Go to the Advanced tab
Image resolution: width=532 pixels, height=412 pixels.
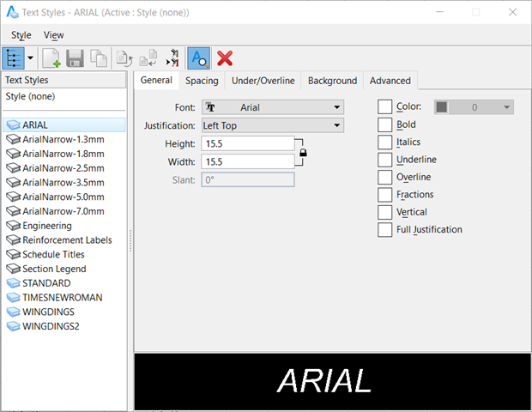point(390,81)
